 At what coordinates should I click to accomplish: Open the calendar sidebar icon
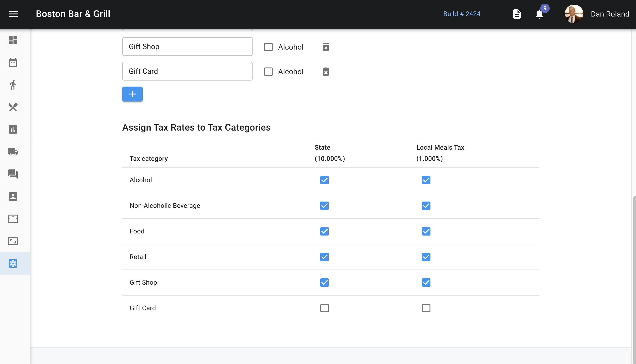click(13, 63)
